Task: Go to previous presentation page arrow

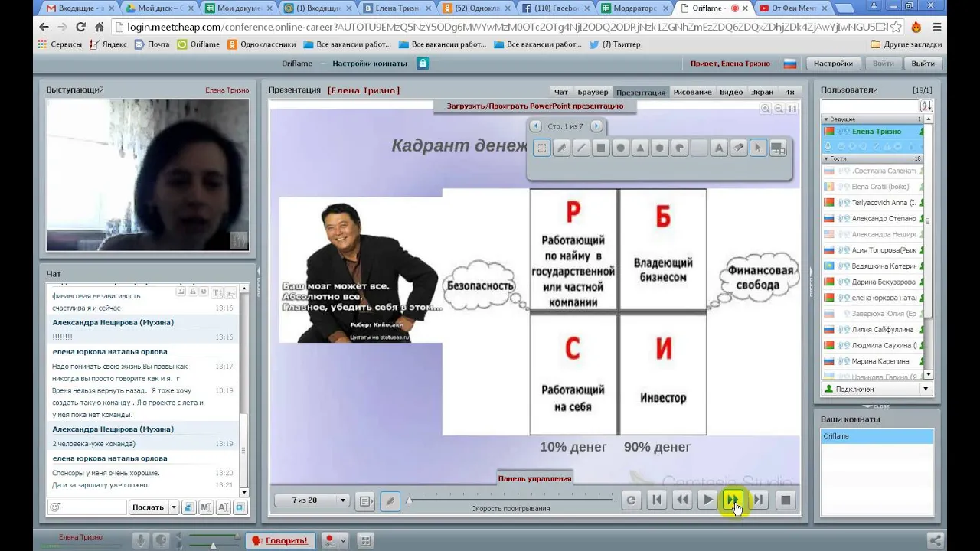Action: coord(535,126)
